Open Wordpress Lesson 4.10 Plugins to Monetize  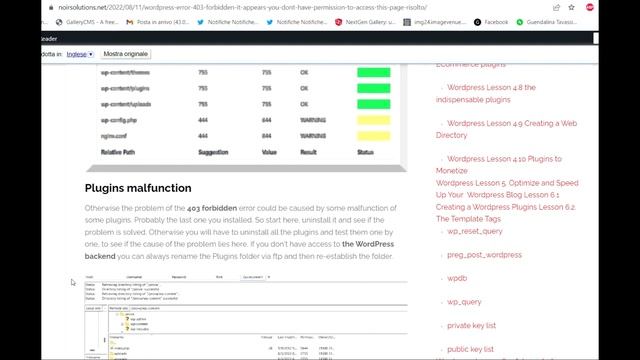tap(499, 164)
